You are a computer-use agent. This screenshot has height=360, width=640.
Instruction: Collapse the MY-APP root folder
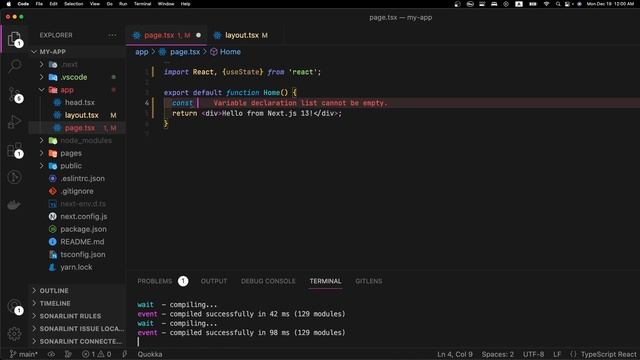[x=34, y=52]
